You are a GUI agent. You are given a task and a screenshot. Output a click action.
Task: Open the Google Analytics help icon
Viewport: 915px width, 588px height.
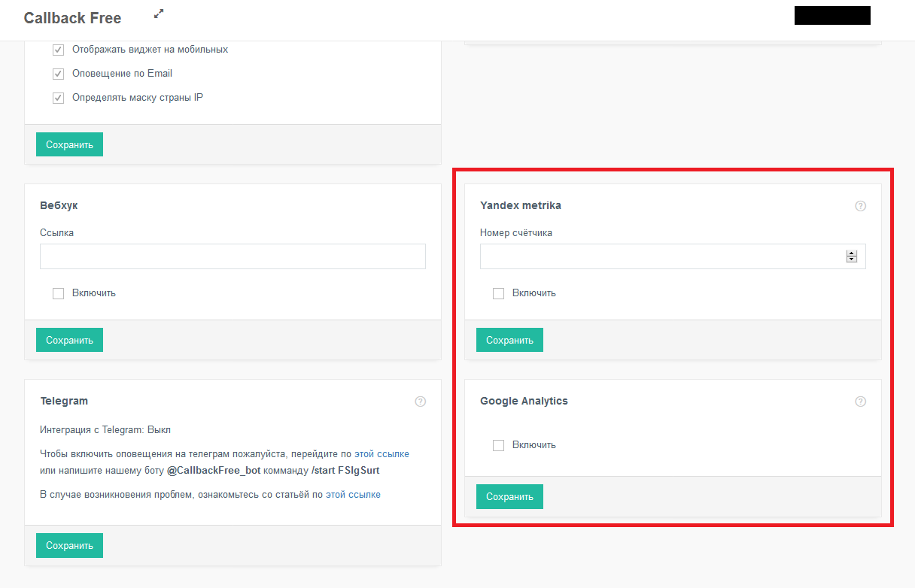861,402
